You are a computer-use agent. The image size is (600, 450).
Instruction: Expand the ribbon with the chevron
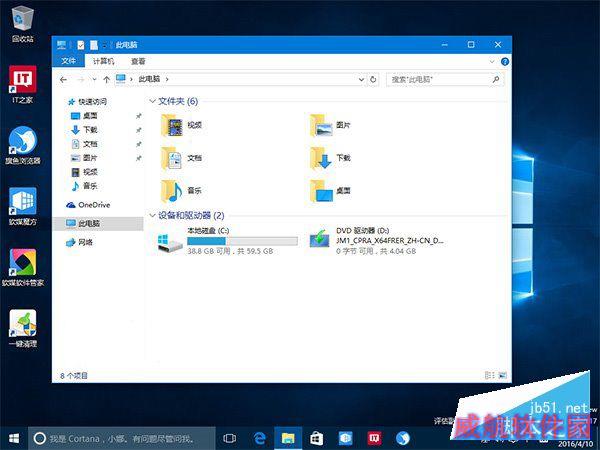click(492, 61)
